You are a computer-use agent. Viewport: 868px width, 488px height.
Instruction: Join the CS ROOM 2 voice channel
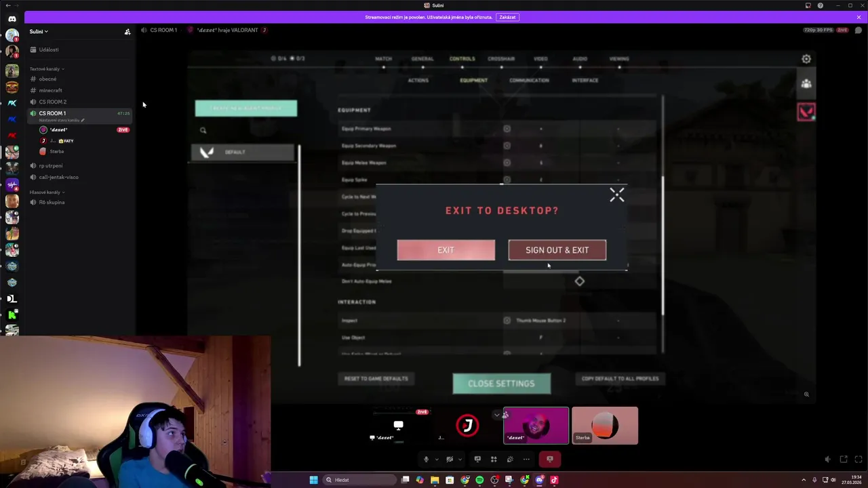(x=52, y=102)
